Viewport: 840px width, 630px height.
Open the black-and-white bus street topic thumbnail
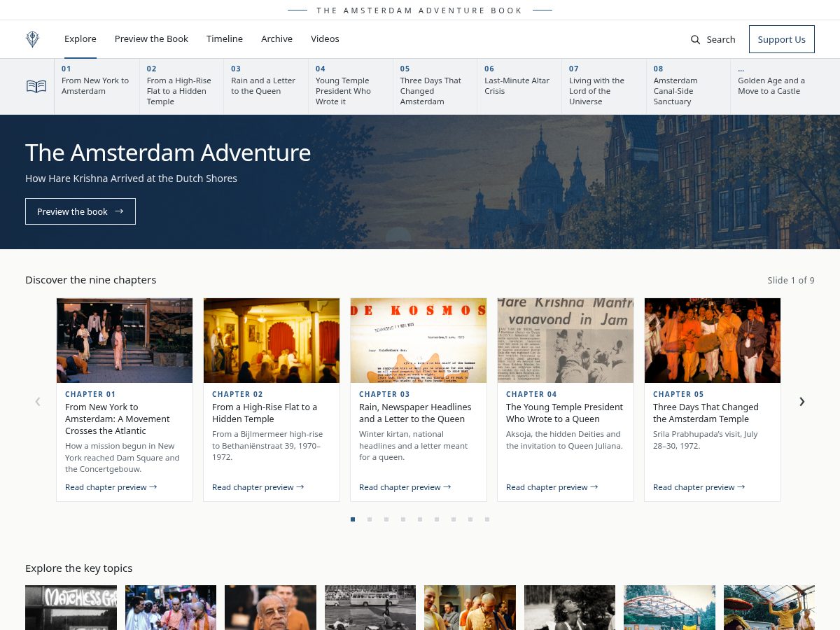coord(370,608)
